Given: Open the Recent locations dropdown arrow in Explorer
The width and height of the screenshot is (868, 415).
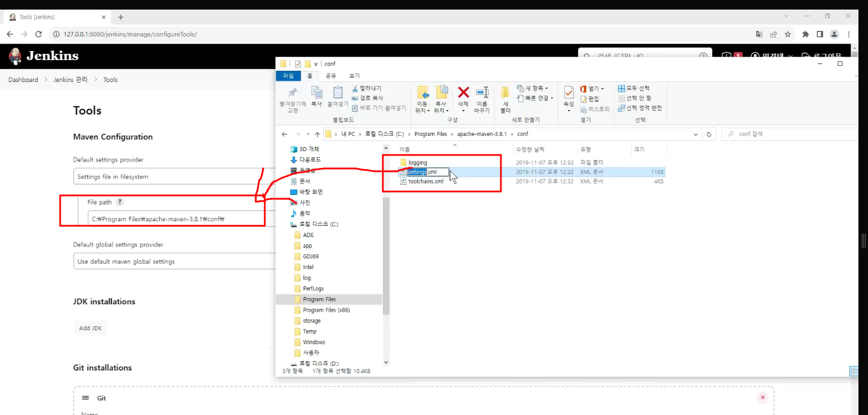Looking at the screenshot, I should pos(308,135).
